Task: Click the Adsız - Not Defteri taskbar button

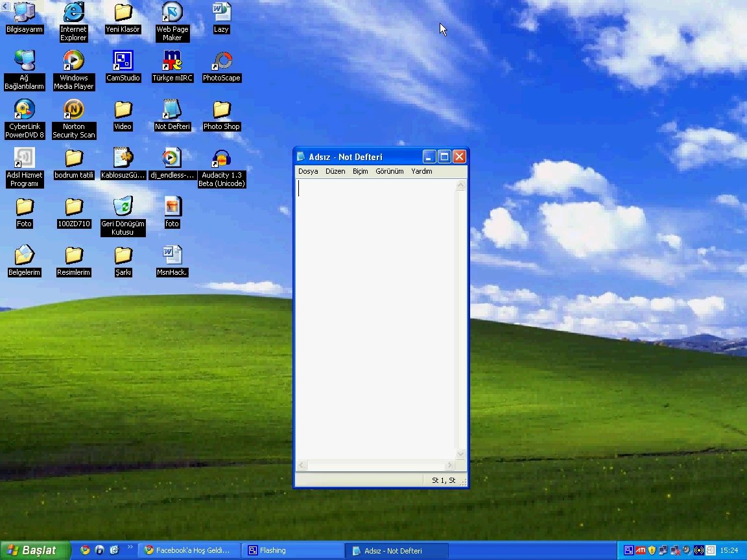Action: tap(396, 550)
